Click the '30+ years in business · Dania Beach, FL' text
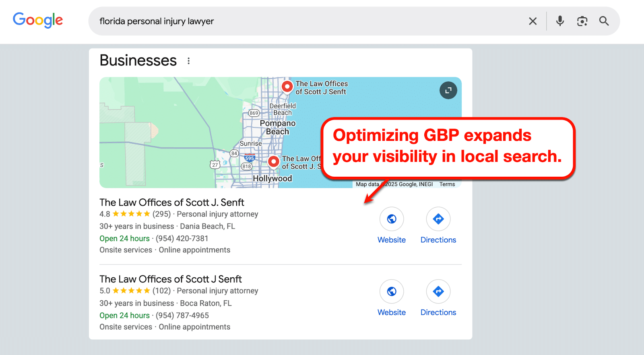This screenshot has width=644, height=355. click(x=167, y=226)
